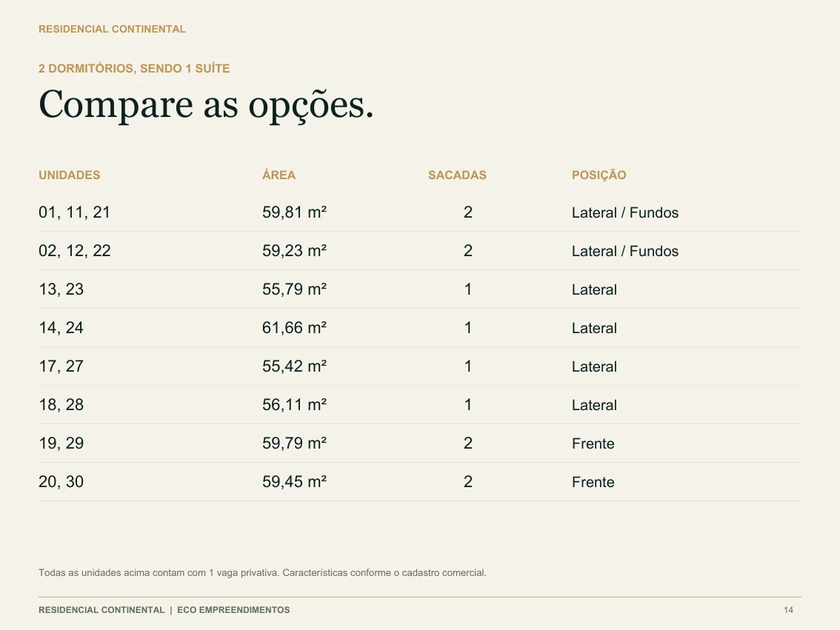
Task: Click the 61,66 m² area value
Action: pos(294,327)
